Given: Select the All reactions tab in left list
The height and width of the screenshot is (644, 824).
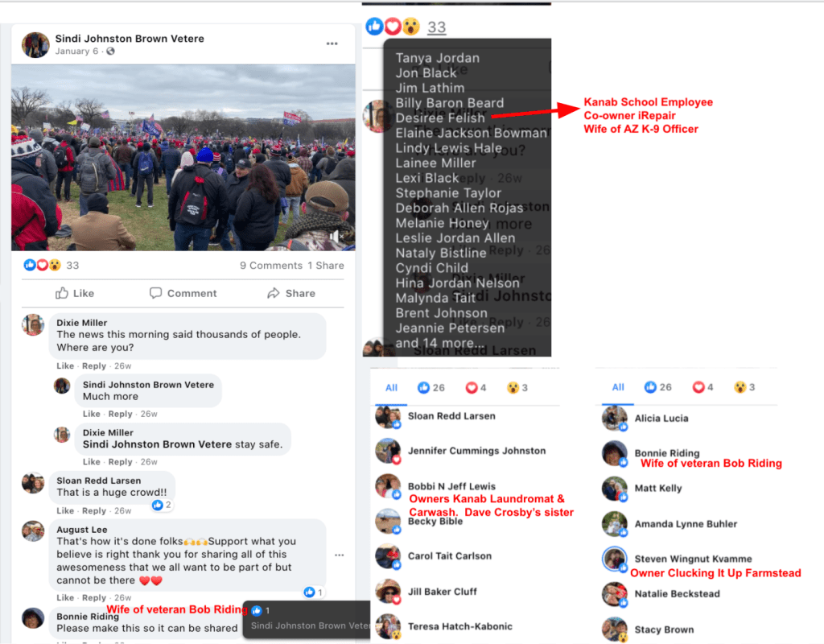Looking at the screenshot, I should coord(391,388).
